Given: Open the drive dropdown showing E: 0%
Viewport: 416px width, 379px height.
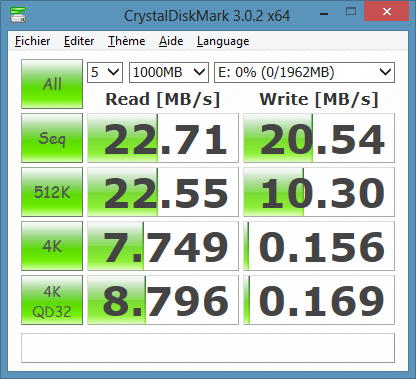Looking at the screenshot, I should pos(304,72).
